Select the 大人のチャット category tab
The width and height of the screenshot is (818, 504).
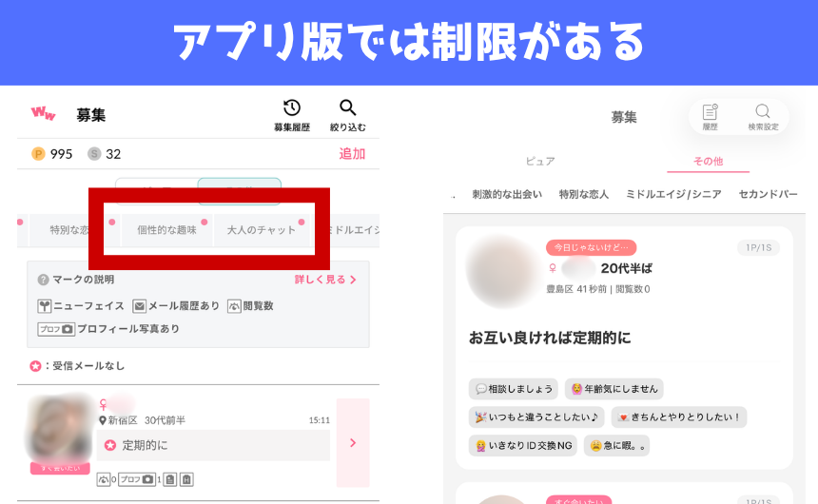[x=262, y=230]
